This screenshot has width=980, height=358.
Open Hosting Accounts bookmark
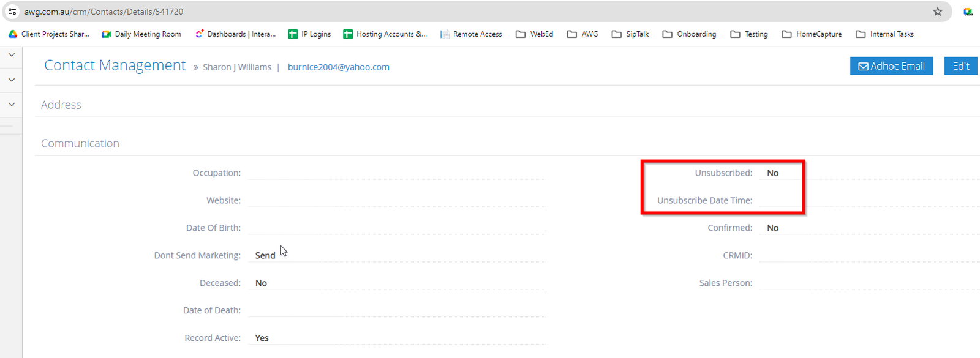[385, 34]
